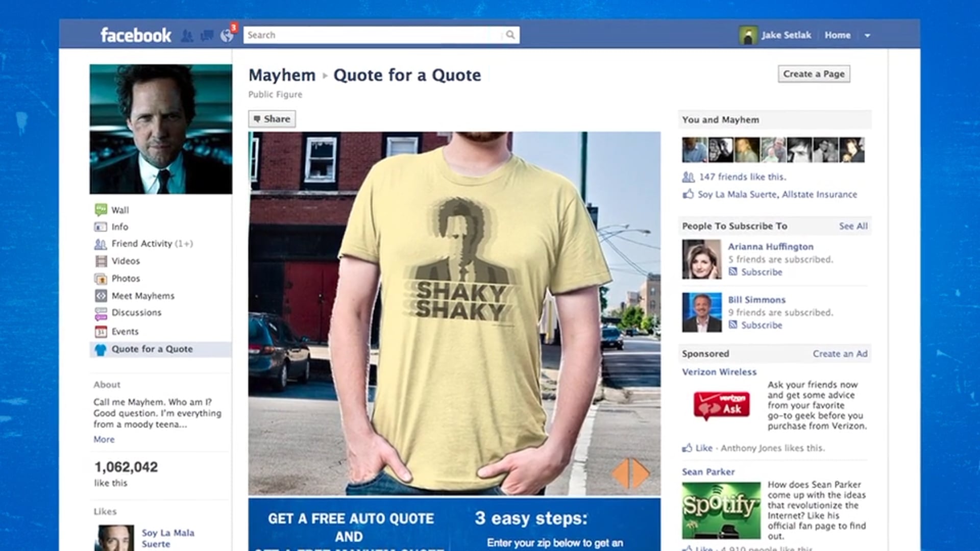This screenshot has height=551, width=980.
Task: Click the Wall speech bubble icon
Action: (101, 210)
